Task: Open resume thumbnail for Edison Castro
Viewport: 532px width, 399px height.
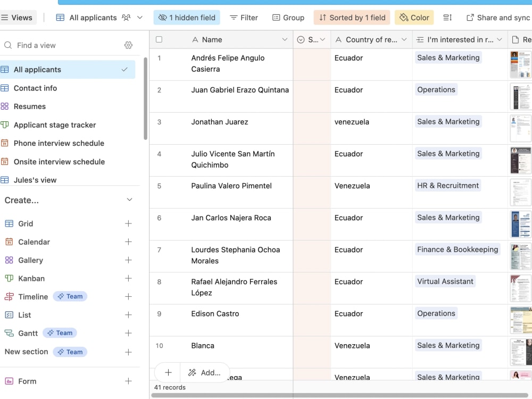Action: pos(521,320)
